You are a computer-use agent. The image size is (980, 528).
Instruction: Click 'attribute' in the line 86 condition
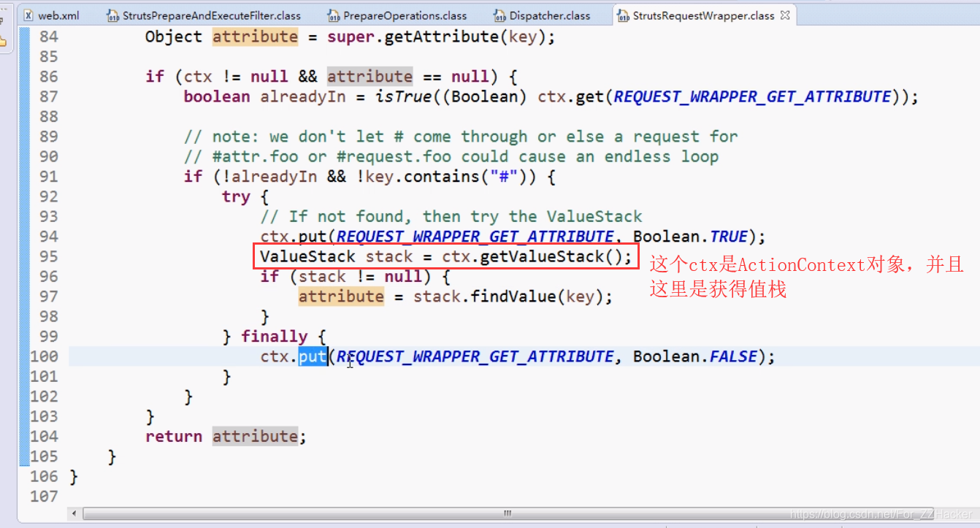pos(370,77)
